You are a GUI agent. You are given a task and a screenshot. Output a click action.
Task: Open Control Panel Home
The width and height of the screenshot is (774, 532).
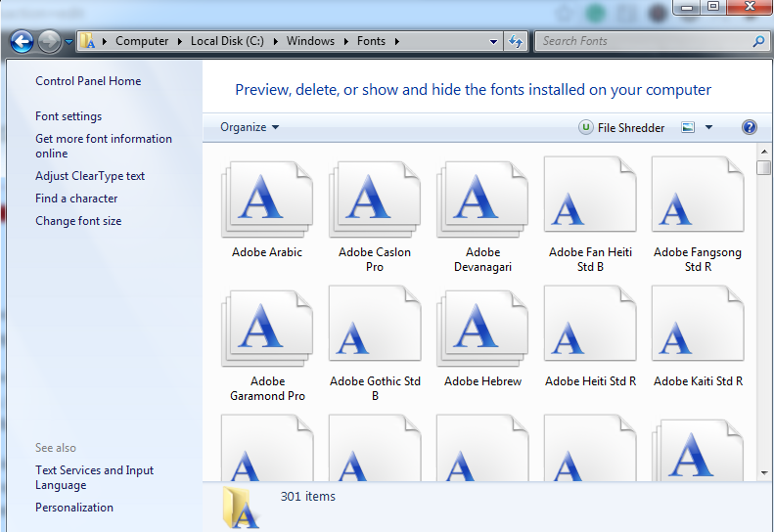pyautogui.click(x=88, y=81)
